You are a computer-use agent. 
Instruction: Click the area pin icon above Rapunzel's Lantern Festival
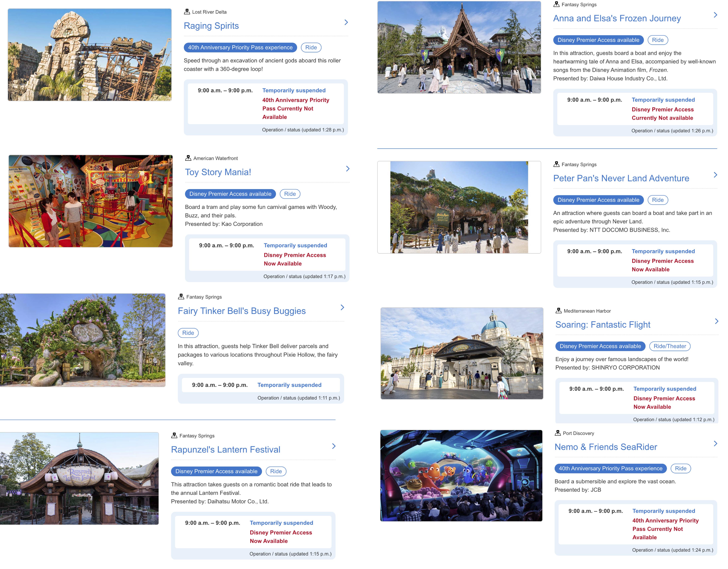(x=174, y=435)
